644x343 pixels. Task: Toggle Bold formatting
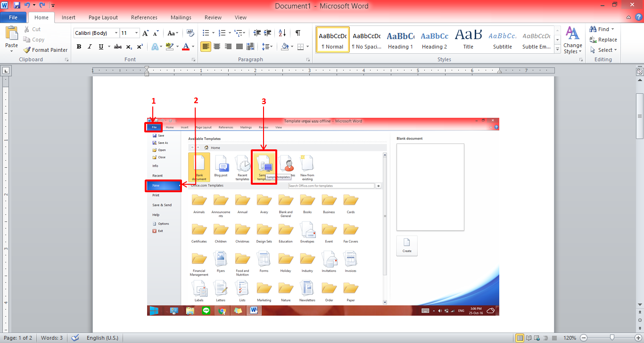[79, 47]
